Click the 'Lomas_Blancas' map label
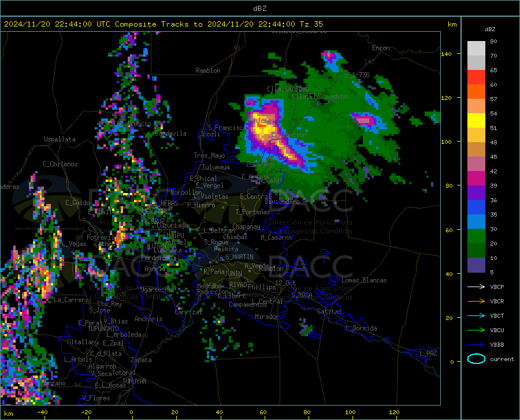520x420 pixels. tap(364, 280)
